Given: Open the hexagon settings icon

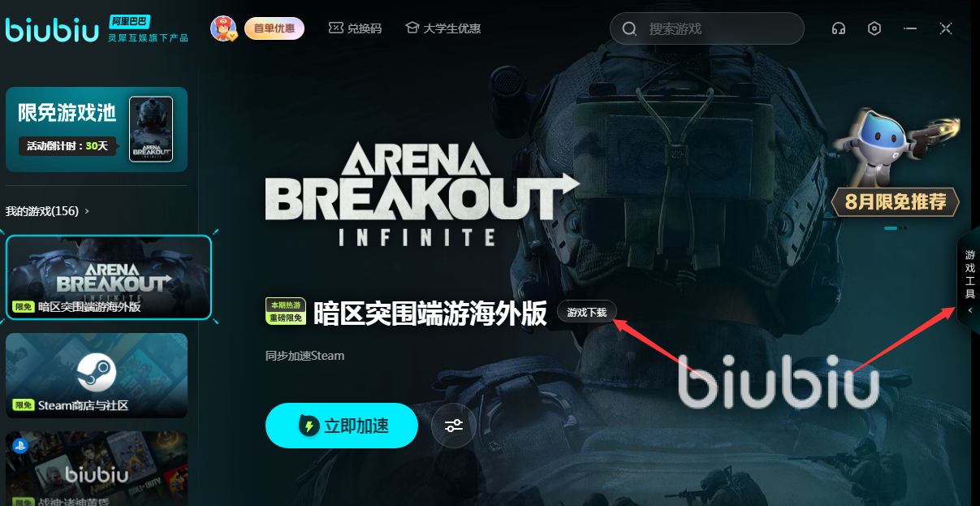Looking at the screenshot, I should click(x=874, y=28).
